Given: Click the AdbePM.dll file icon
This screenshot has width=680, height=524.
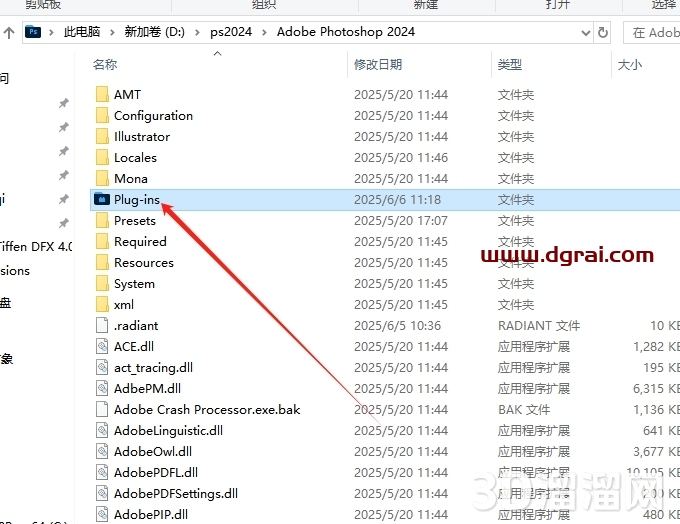Looking at the screenshot, I should 102,388.
